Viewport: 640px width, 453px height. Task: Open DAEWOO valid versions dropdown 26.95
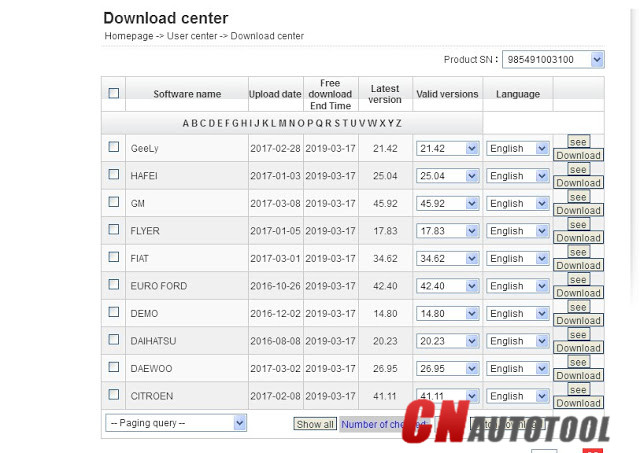(447, 369)
